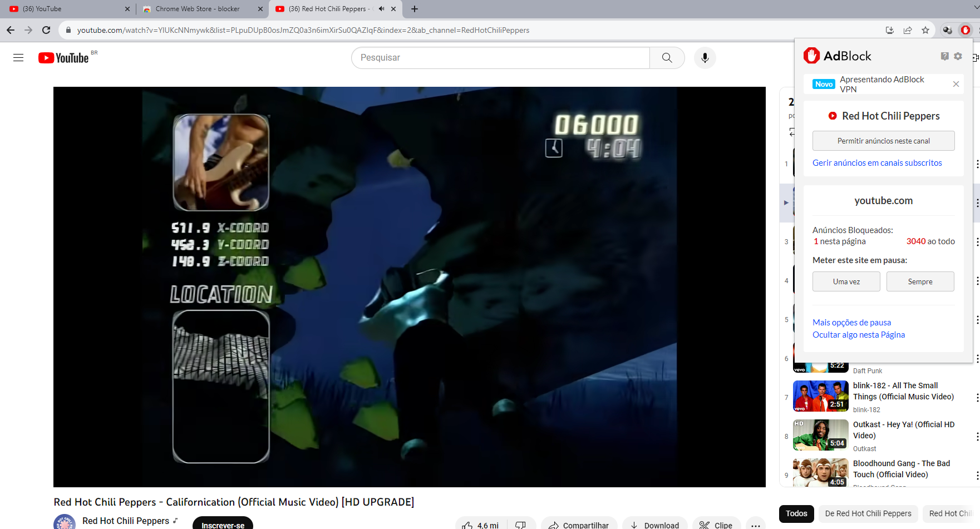
Task: Dislike the video with thumbs down
Action: coord(521,525)
